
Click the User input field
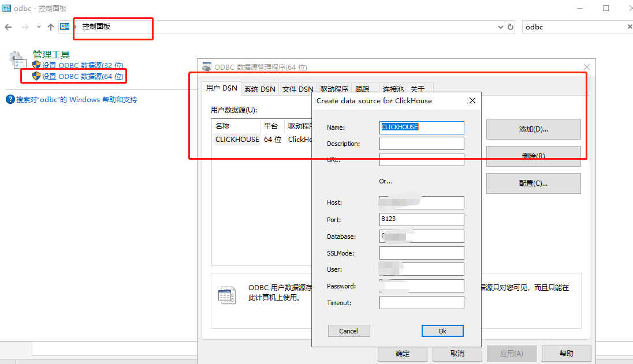pos(422,269)
